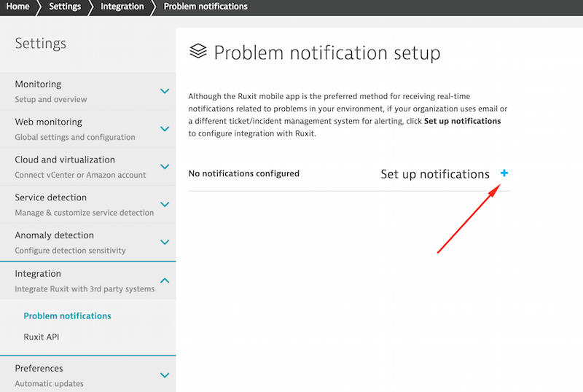Expand the Service detection chevron
The image size is (583, 392).
tap(165, 205)
